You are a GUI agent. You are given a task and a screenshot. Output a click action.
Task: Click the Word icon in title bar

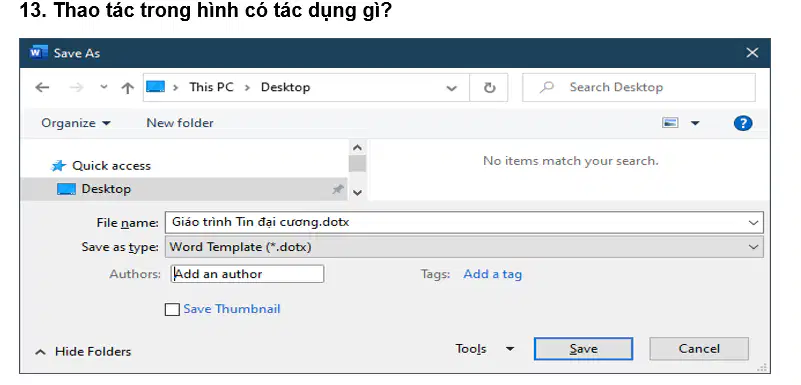[x=38, y=53]
